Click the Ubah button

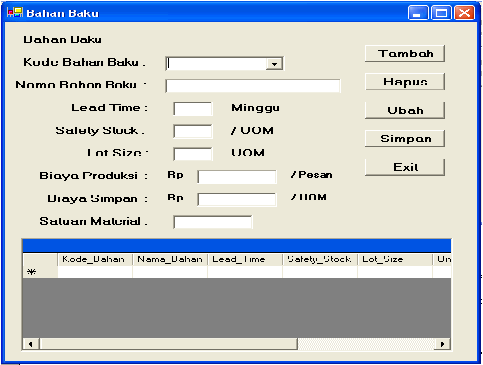[405, 110]
